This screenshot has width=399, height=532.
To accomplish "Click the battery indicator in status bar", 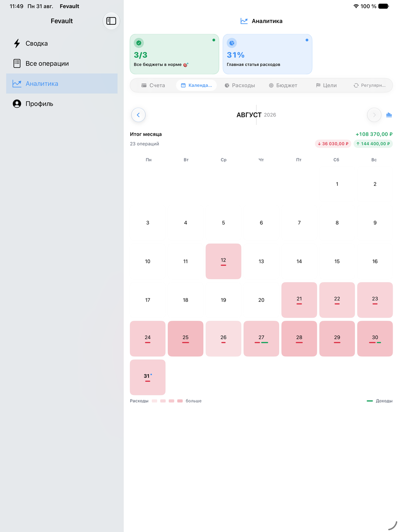I will (x=383, y=6).
